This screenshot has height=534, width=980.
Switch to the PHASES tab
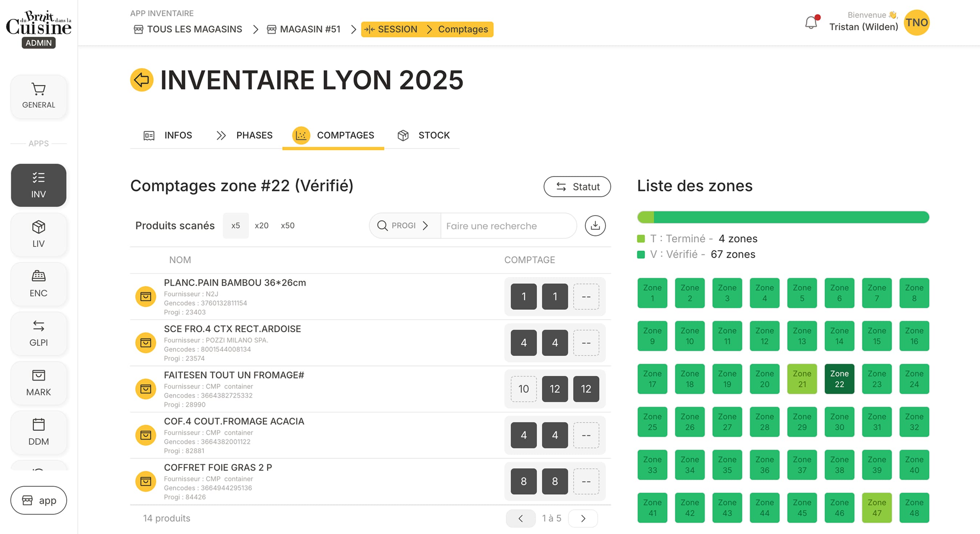pyautogui.click(x=244, y=135)
